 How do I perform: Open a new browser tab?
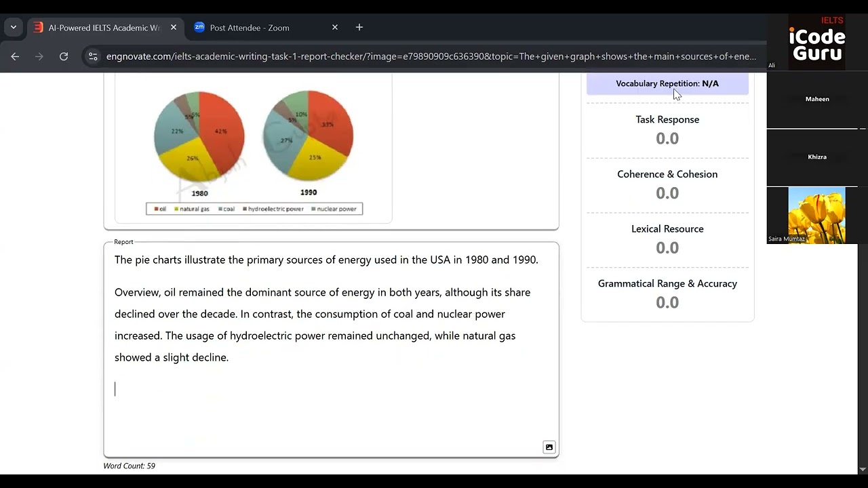pos(359,28)
